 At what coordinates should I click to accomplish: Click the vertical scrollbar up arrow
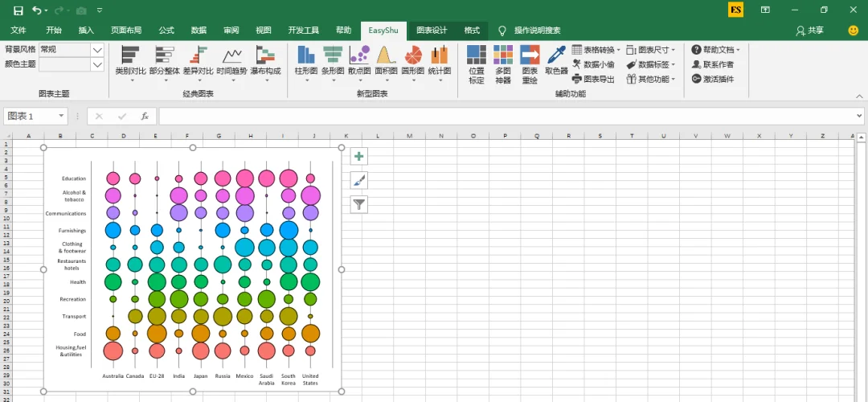pyautogui.click(x=862, y=137)
